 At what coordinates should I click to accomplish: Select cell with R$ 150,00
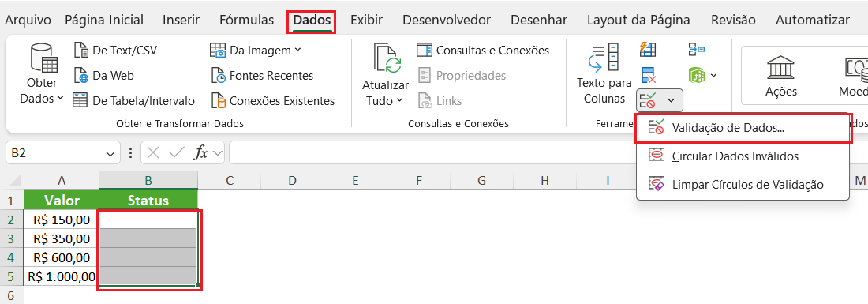tap(62, 220)
